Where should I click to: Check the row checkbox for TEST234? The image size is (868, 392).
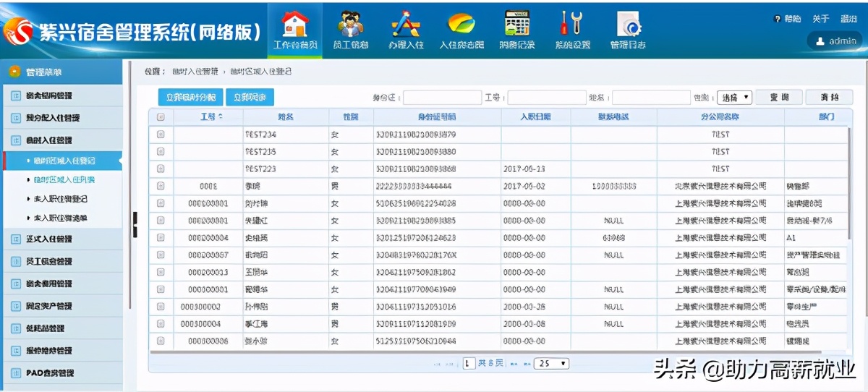click(161, 135)
